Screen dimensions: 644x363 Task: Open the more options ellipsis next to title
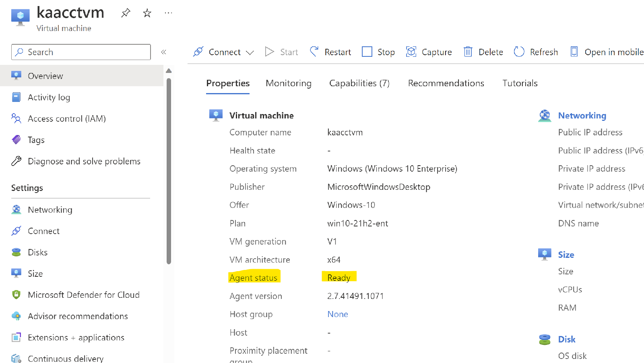168,13
